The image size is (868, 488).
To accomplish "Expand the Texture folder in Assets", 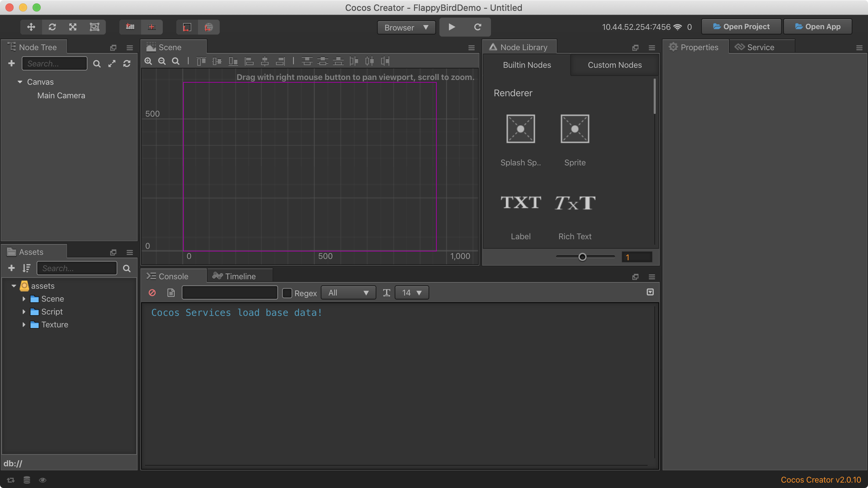I will (24, 325).
